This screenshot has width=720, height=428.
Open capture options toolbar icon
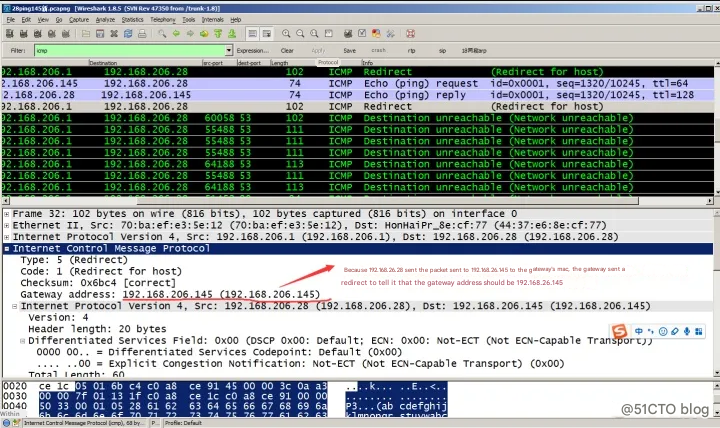tap(24, 34)
